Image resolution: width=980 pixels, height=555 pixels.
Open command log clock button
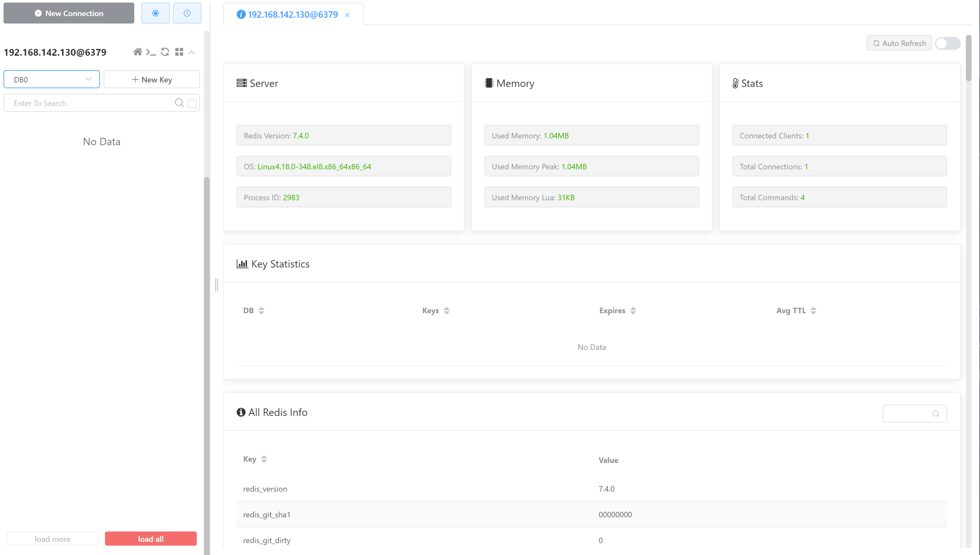[187, 13]
